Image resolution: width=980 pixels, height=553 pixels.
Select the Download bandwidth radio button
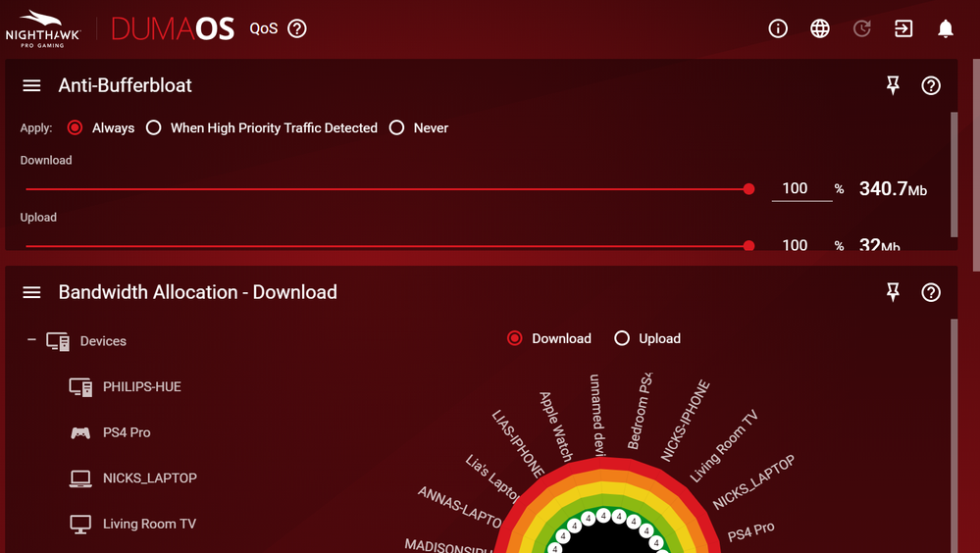click(515, 338)
